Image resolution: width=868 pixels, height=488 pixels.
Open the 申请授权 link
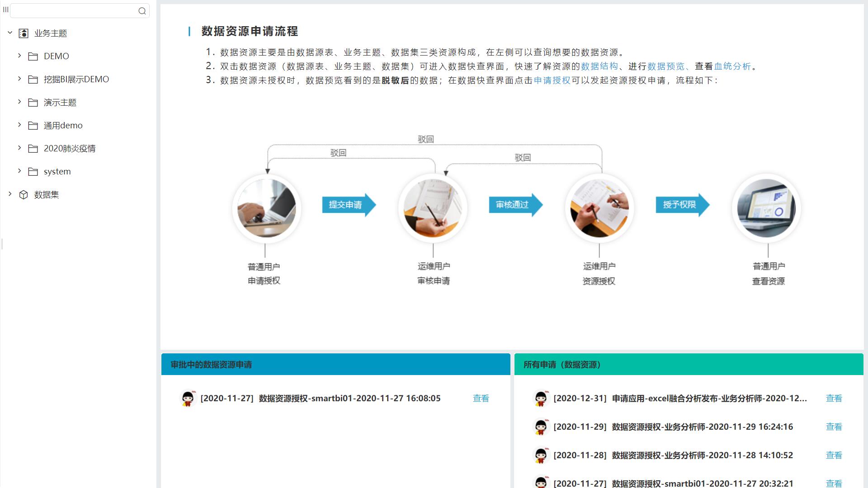[552, 80]
